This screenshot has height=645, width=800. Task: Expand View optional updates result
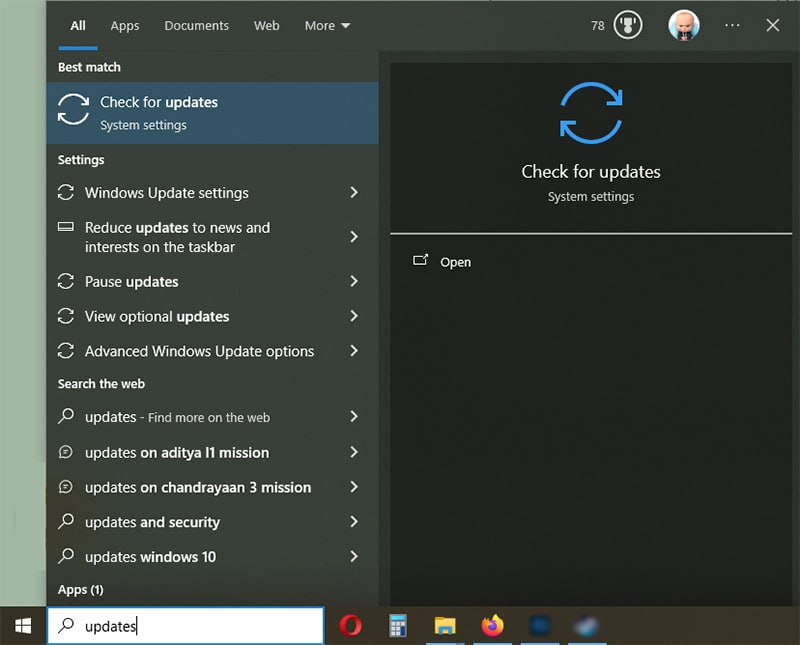(x=354, y=317)
